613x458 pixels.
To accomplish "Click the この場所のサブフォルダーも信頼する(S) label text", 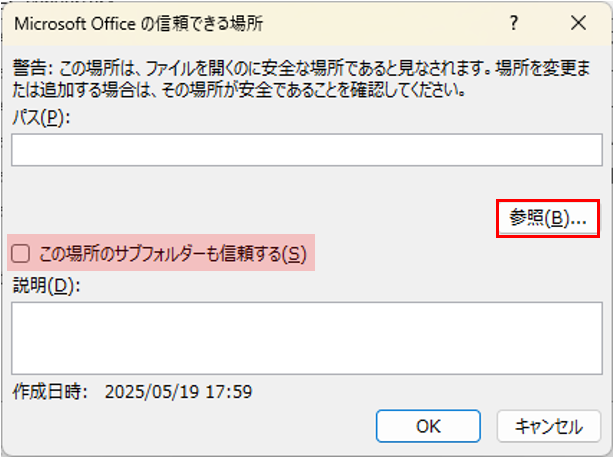I will tap(173, 254).
